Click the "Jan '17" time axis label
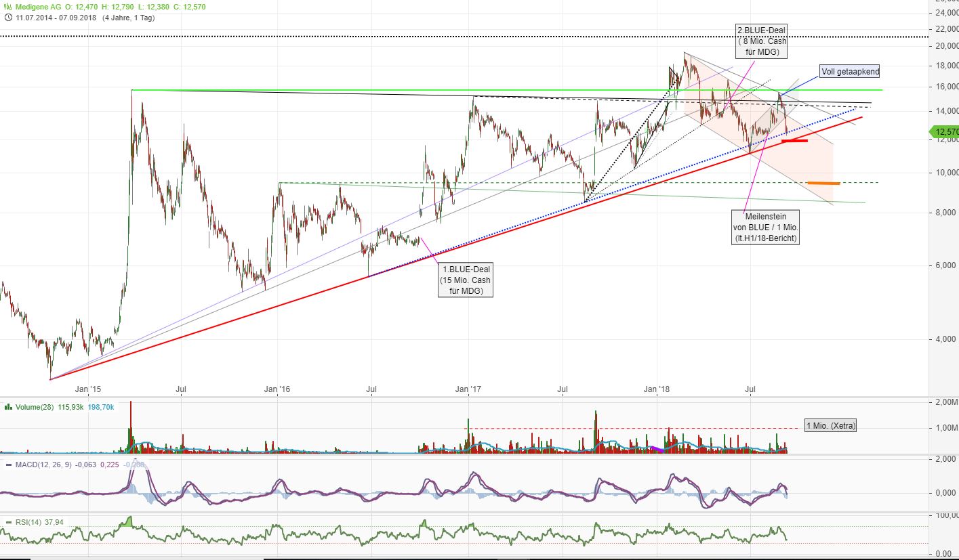 pos(468,389)
